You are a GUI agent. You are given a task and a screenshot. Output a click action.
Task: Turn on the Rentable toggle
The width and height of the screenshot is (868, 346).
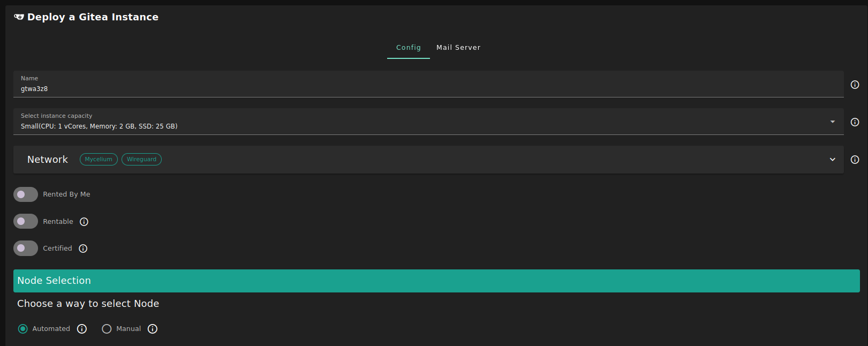click(x=25, y=221)
